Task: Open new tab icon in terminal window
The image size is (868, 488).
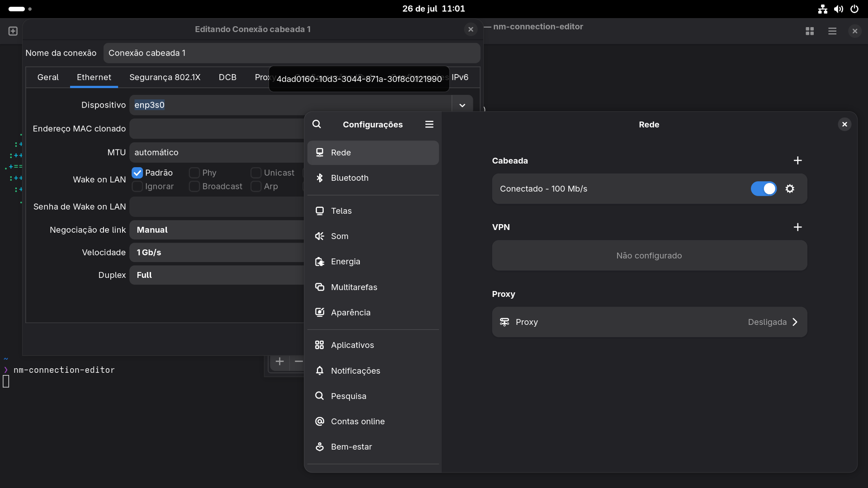Action: click(13, 31)
